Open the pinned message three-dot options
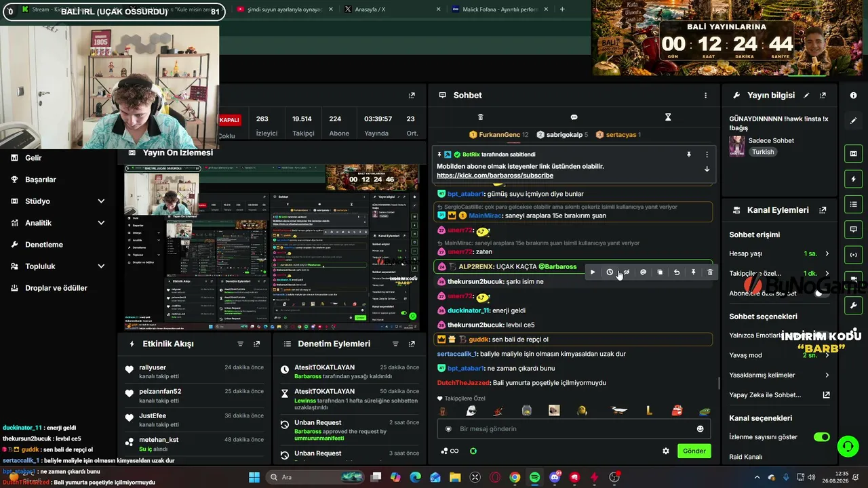Viewport: 868px width, 488px height. point(707,155)
